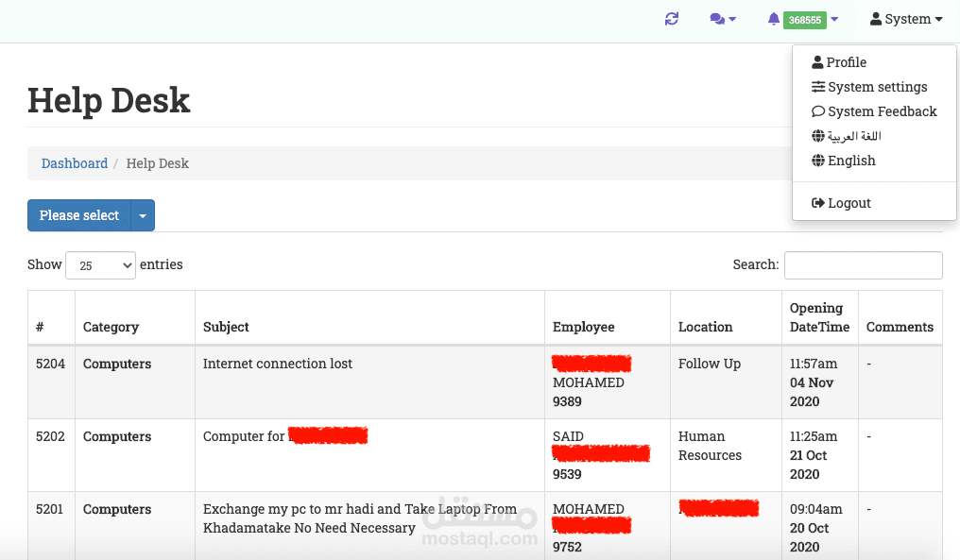Sort table by Subject column header

click(226, 327)
